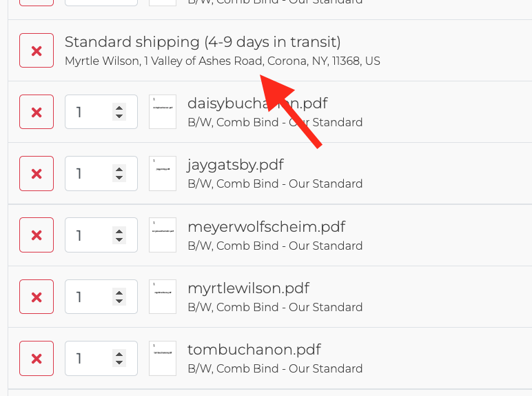Decrease quantity of myrtlewilson.pdf

coord(119,301)
